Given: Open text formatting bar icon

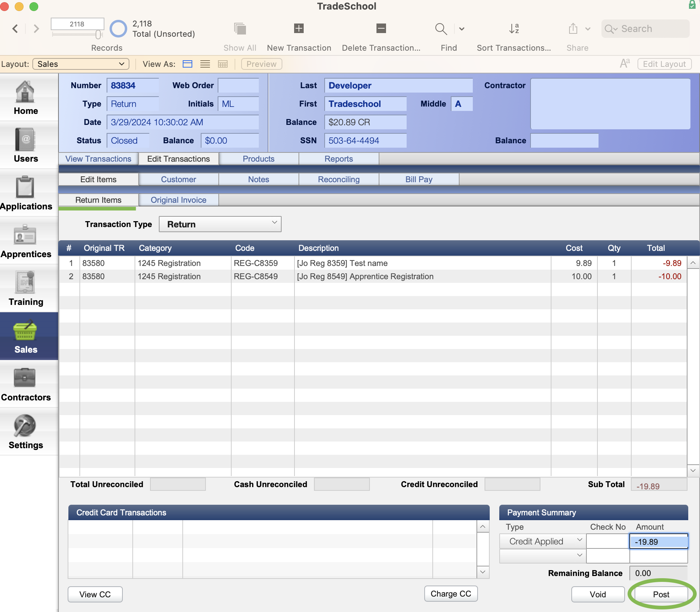Looking at the screenshot, I should click(625, 64).
